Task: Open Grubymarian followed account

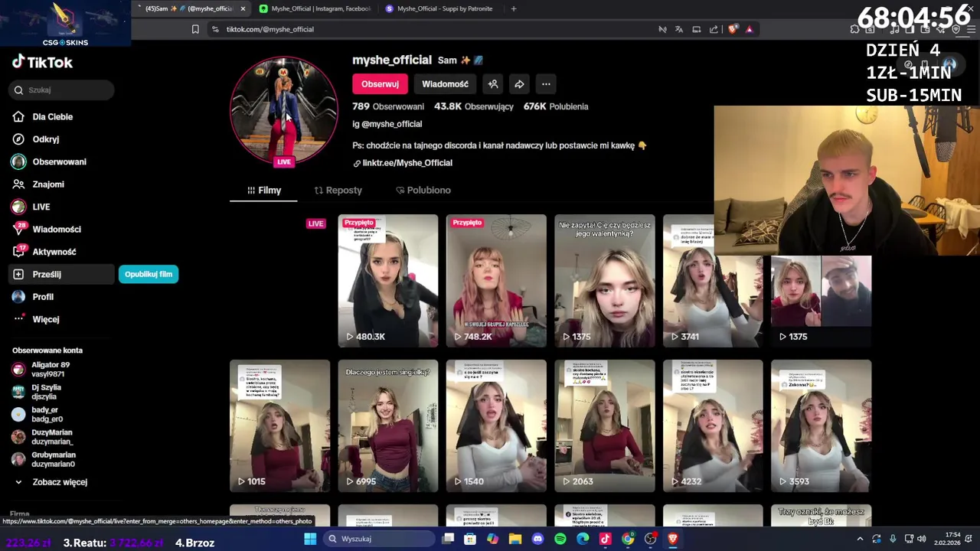Action: 44,459
